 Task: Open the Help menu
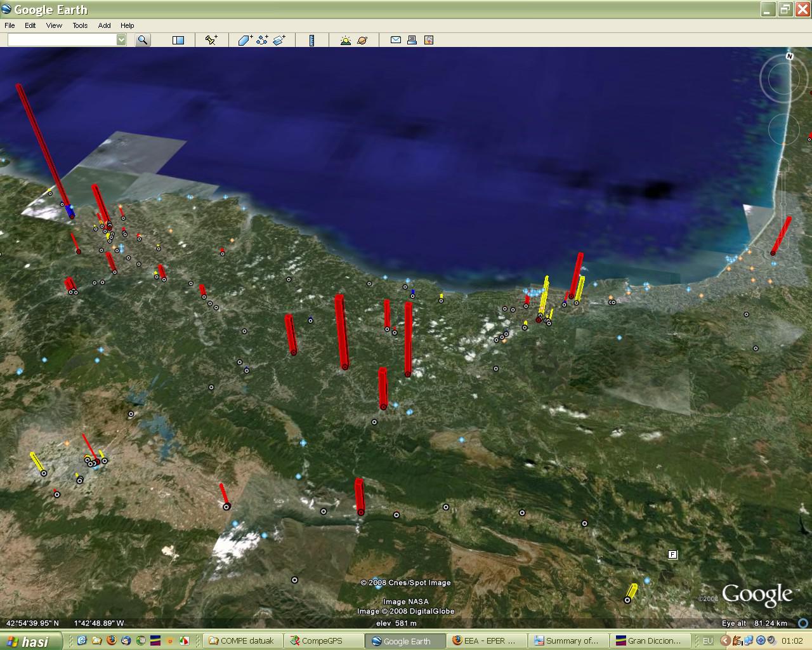click(x=128, y=25)
